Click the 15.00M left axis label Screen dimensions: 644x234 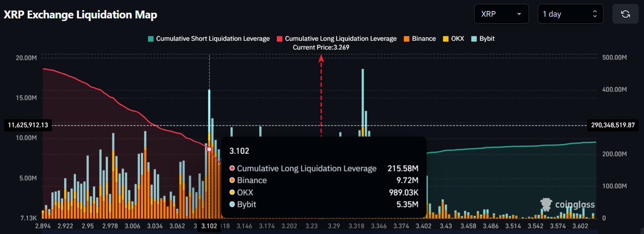[x=26, y=98]
